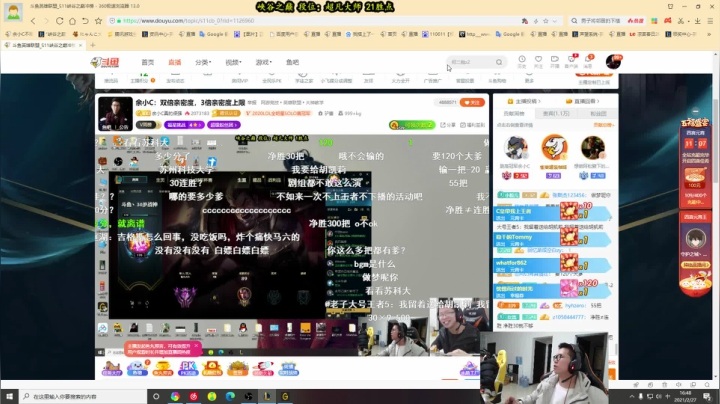Expand the 主播投稿 section arrow
The height and width of the screenshot is (404, 720).
(x=540, y=101)
